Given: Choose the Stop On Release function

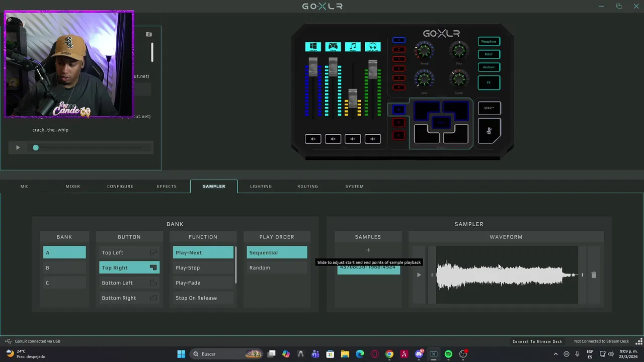Looking at the screenshot, I should tap(203, 298).
